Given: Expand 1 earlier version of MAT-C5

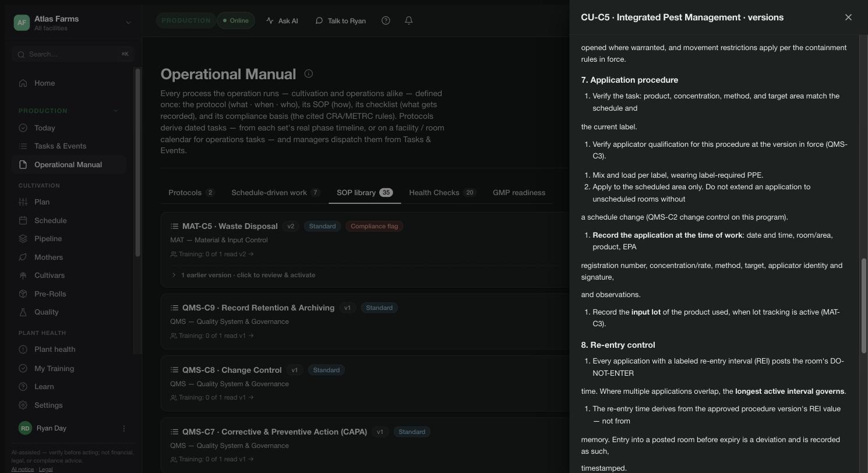Looking at the screenshot, I should pos(244,275).
